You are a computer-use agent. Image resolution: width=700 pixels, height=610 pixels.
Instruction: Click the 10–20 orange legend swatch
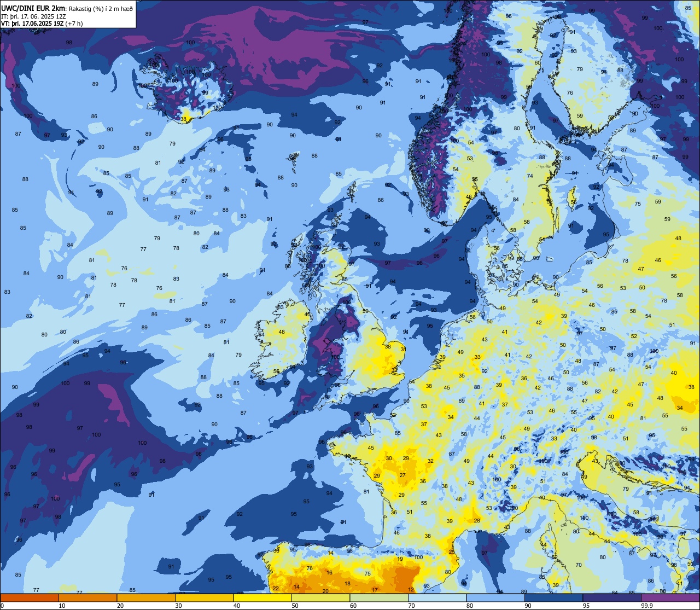click(x=87, y=597)
